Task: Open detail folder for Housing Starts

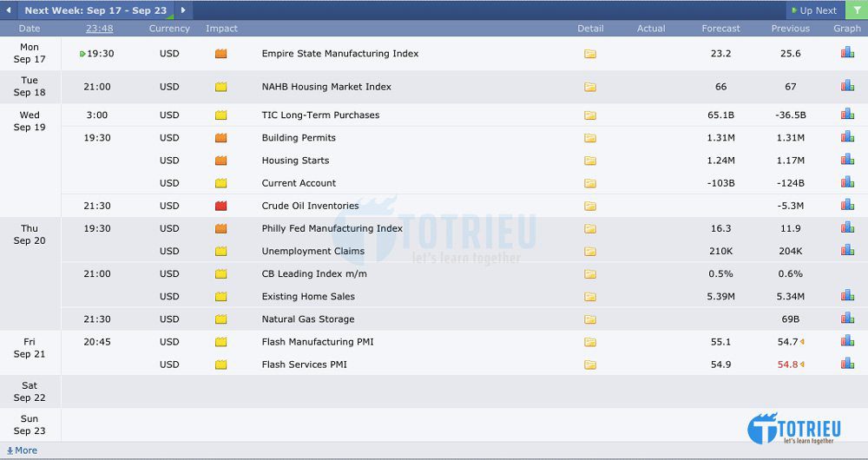Action: click(590, 161)
